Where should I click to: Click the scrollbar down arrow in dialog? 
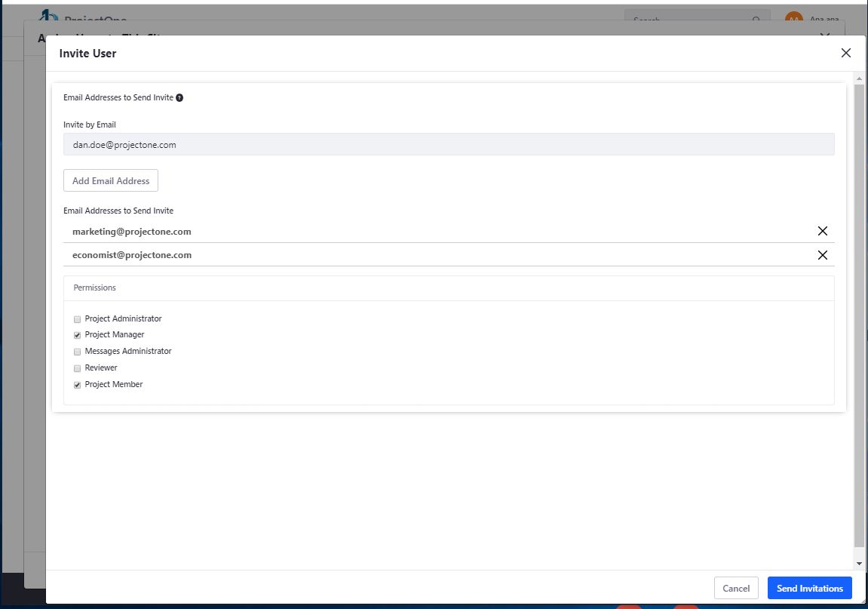point(859,564)
